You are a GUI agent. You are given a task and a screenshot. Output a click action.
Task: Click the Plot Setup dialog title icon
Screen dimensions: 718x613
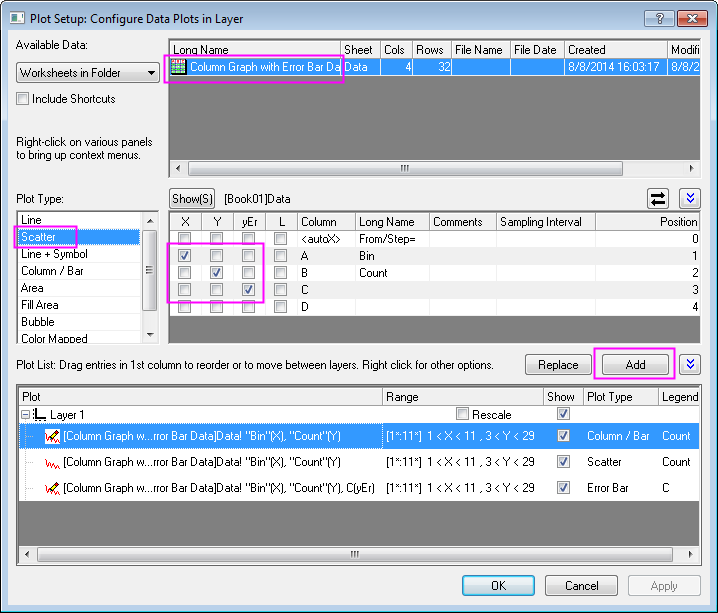click(17, 18)
